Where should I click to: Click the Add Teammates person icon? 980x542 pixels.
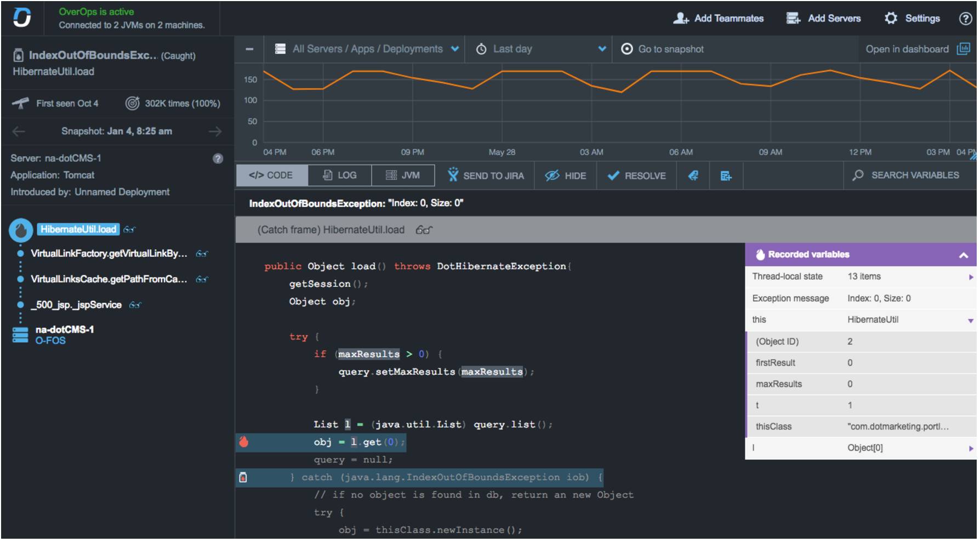click(681, 18)
